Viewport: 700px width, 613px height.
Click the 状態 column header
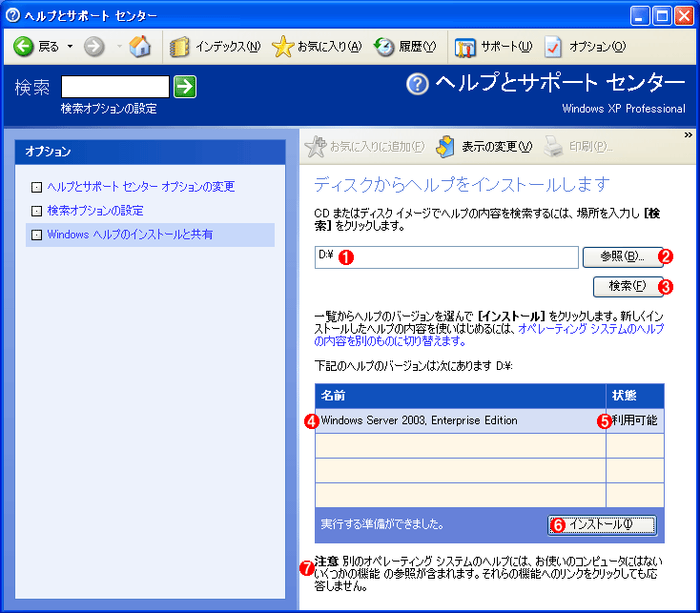point(635,396)
